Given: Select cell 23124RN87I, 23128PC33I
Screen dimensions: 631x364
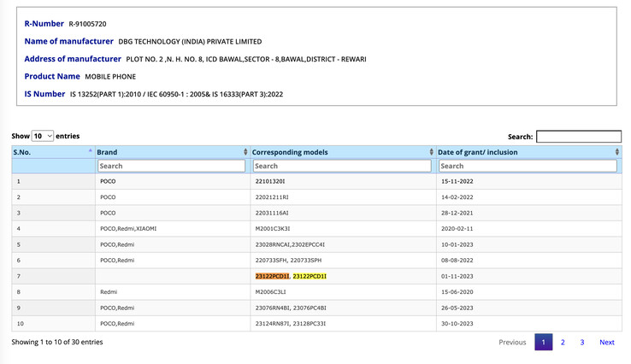Looking at the screenshot, I should [291, 323].
